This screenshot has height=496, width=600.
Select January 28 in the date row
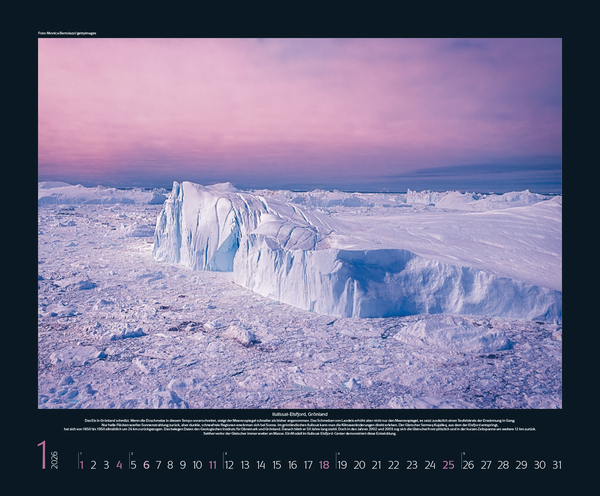pos(503,464)
